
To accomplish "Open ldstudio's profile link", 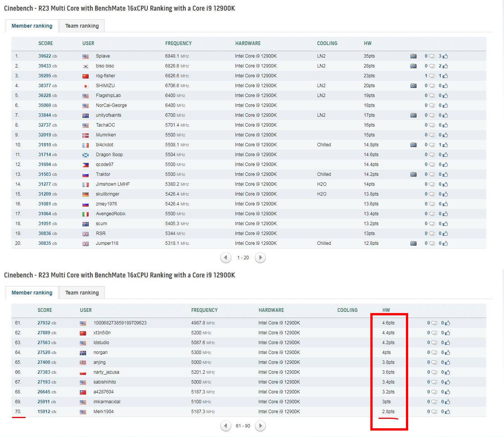I will [x=101, y=343].
